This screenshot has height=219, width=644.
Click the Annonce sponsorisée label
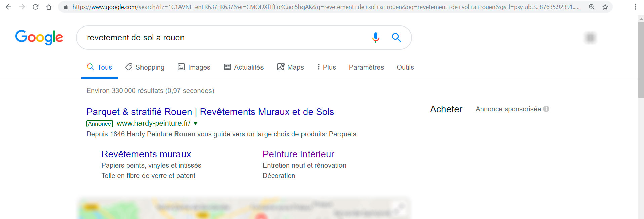tap(509, 109)
